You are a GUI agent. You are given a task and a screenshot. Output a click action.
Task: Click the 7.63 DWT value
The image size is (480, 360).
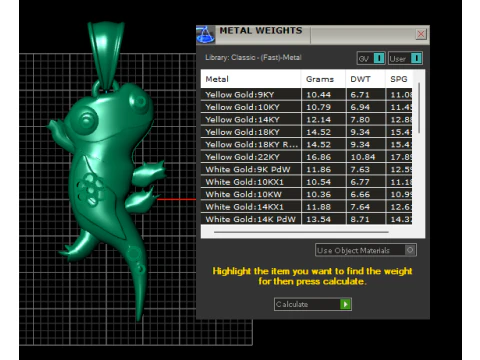[x=360, y=169]
